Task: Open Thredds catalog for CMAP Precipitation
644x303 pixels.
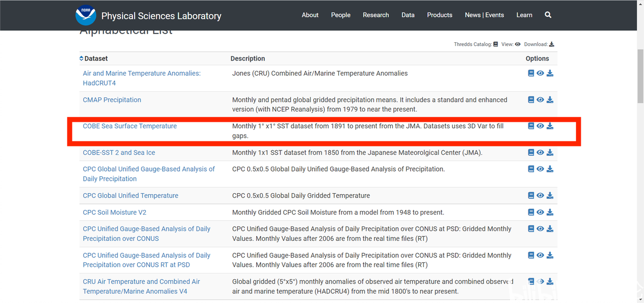Action: pos(531,100)
